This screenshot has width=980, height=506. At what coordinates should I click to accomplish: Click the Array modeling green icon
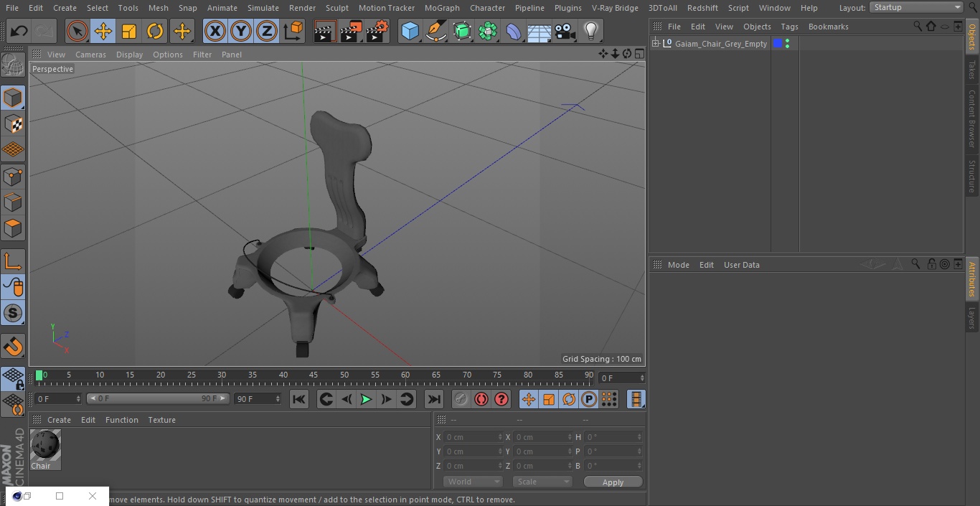pyautogui.click(x=488, y=31)
